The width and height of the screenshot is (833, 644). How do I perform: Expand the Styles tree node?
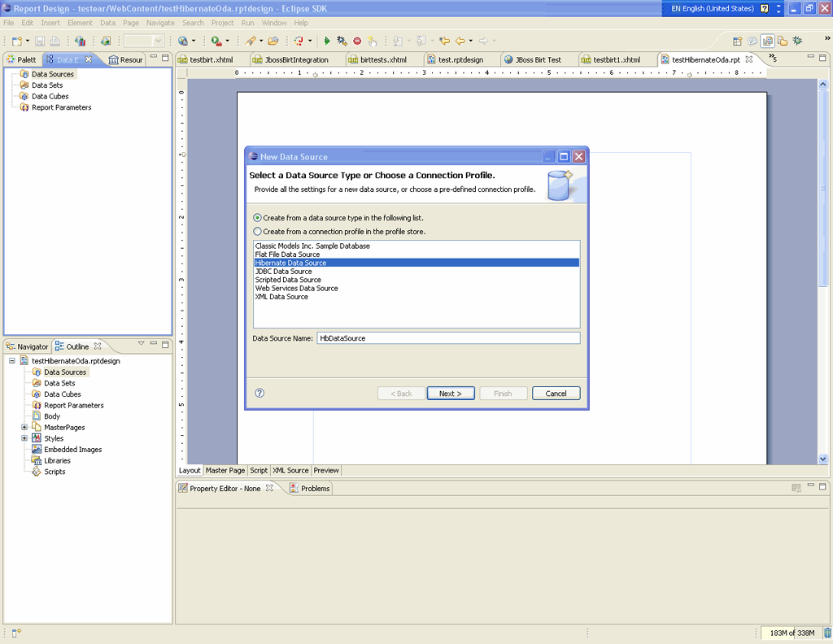[x=24, y=438]
